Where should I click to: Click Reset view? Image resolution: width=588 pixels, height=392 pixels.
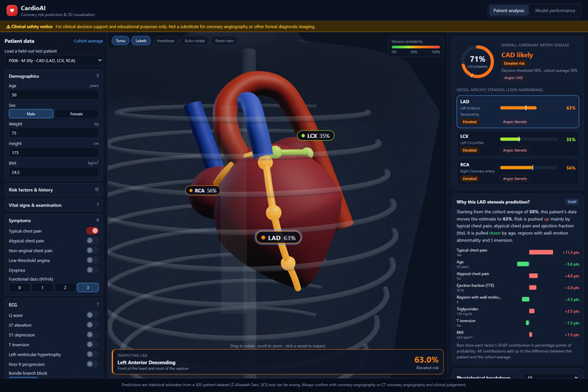pos(224,41)
